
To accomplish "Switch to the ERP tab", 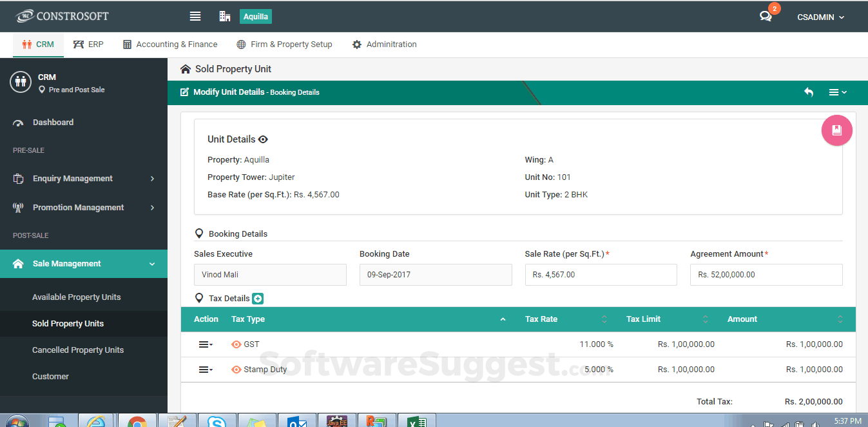I will pos(88,44).
